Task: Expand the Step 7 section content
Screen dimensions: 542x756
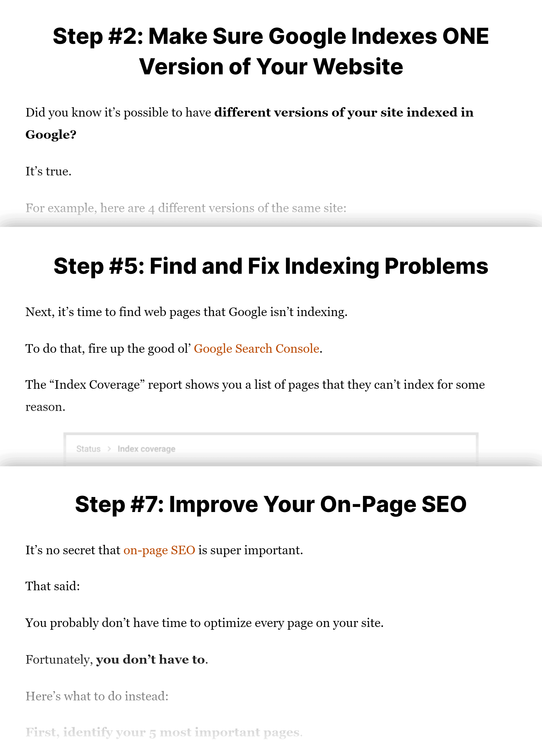Action: tap(271, 503)
